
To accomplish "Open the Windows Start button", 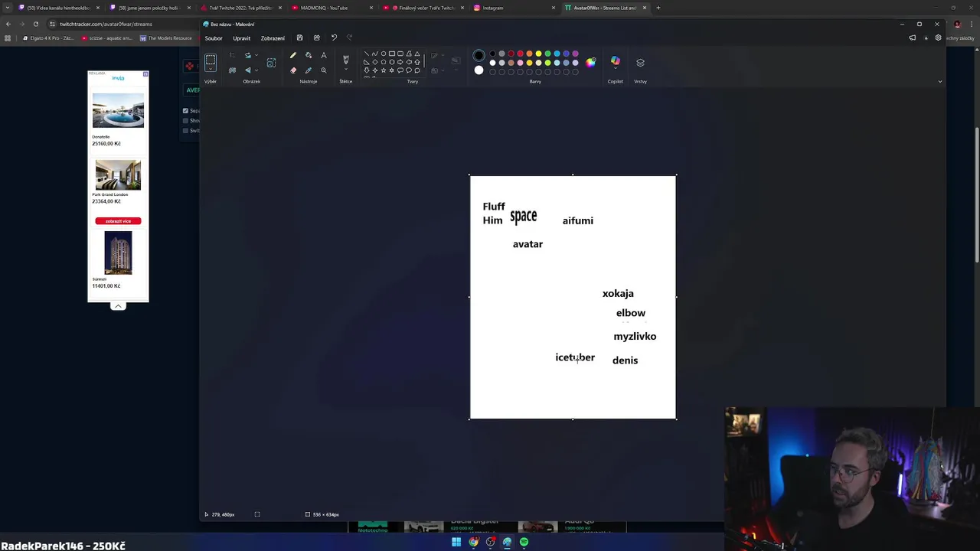I will tap(456, 542).
